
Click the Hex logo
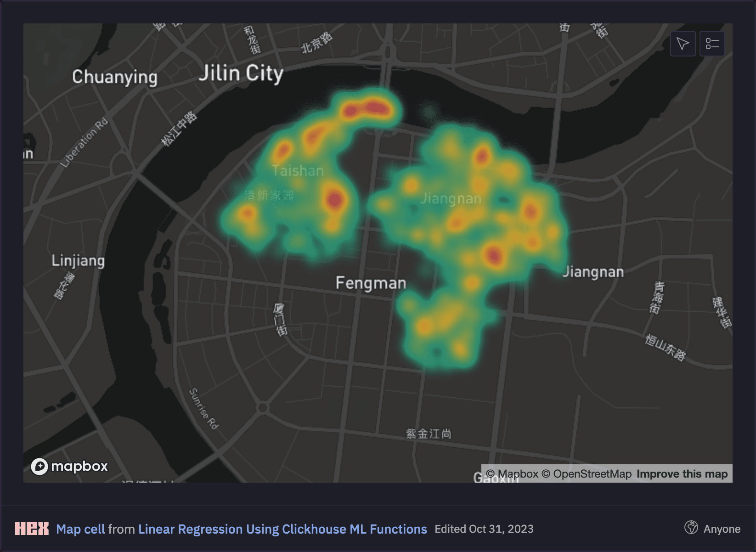click(32, 529)
